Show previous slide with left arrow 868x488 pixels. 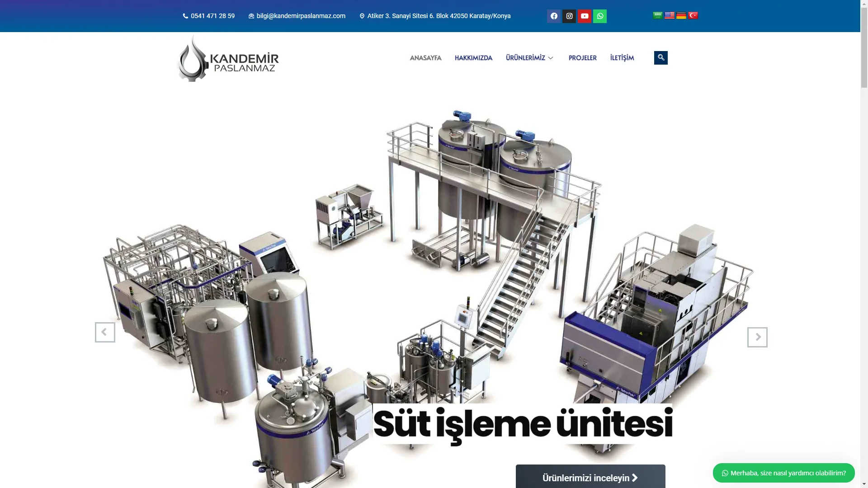105,332
